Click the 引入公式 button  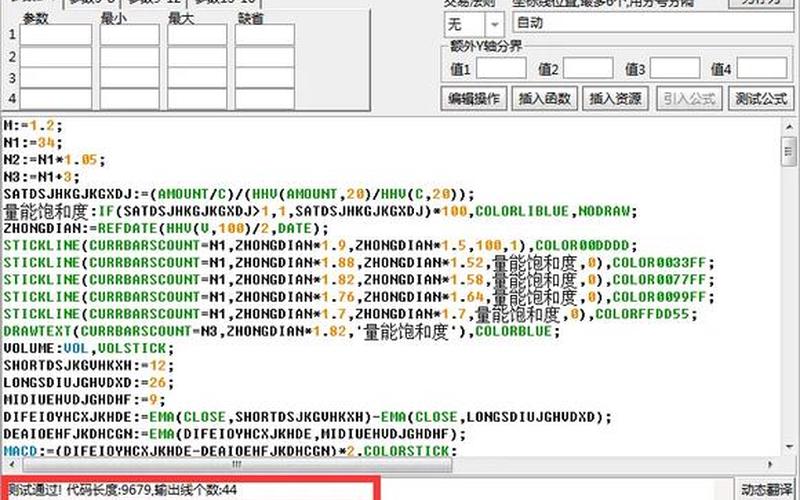[688, 98]
